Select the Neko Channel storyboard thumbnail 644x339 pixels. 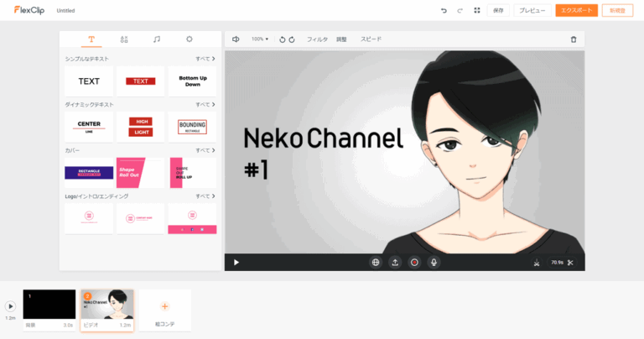(106, 305)
